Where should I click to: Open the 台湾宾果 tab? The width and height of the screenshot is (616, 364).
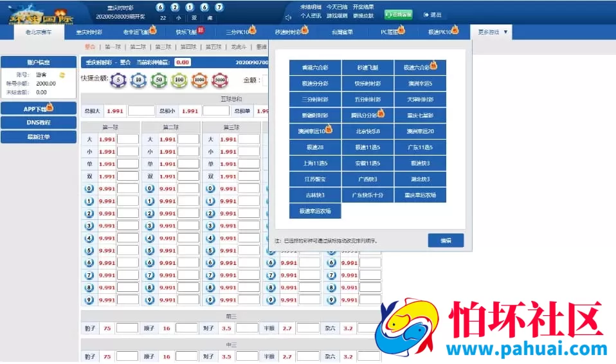[x=342, y=32]
